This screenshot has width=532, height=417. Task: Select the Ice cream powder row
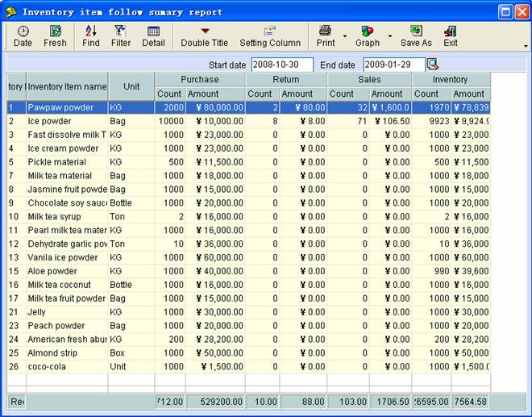[249, 148]
